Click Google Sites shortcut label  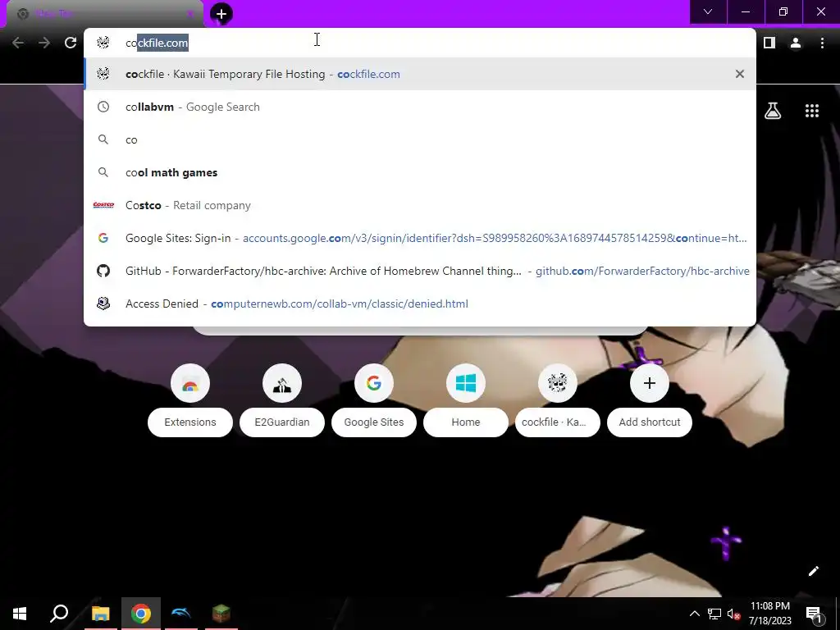click(374, 422)
